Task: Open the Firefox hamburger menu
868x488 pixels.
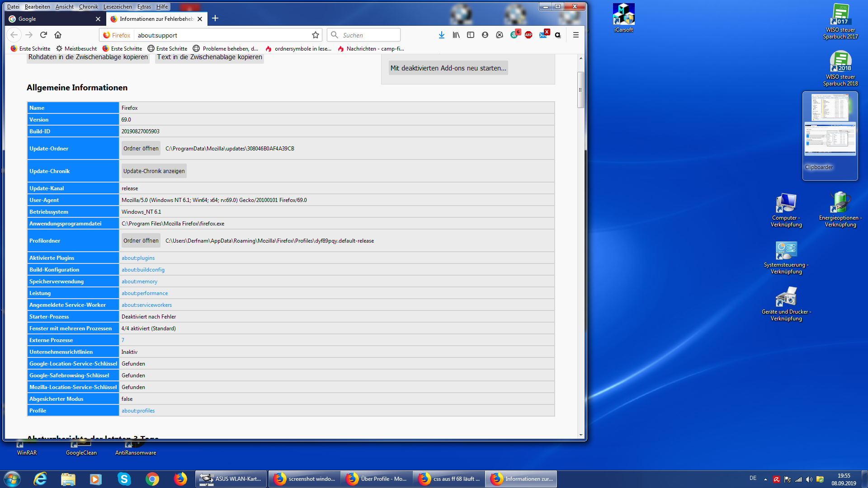Action: coord(576,35)
